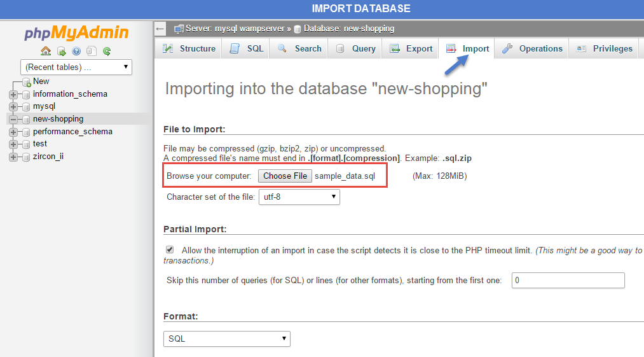Switch to the Privileges tab
644x357 pixels.
tap(604, 48)
